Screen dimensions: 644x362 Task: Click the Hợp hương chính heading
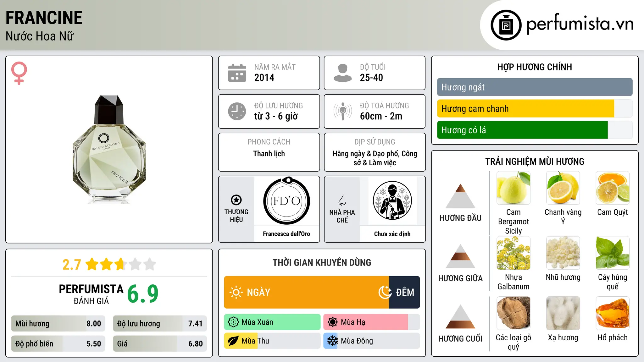click(535, 67)
